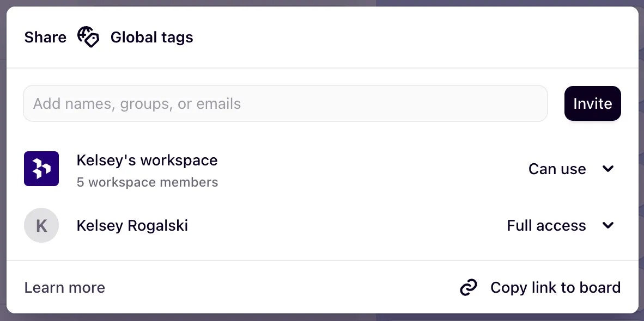644x321 pixels.
Task: Click the 5 workspace members subtitle
Action: 147,182
